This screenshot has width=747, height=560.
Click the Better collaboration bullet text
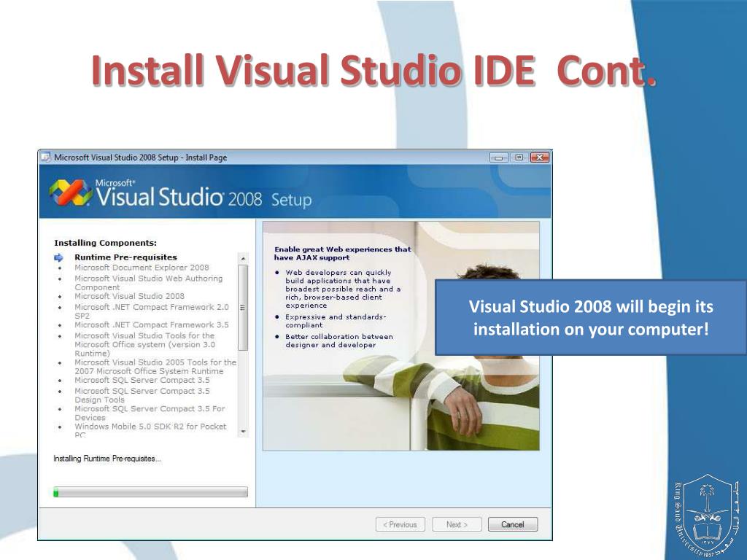[x=339, y=341]
